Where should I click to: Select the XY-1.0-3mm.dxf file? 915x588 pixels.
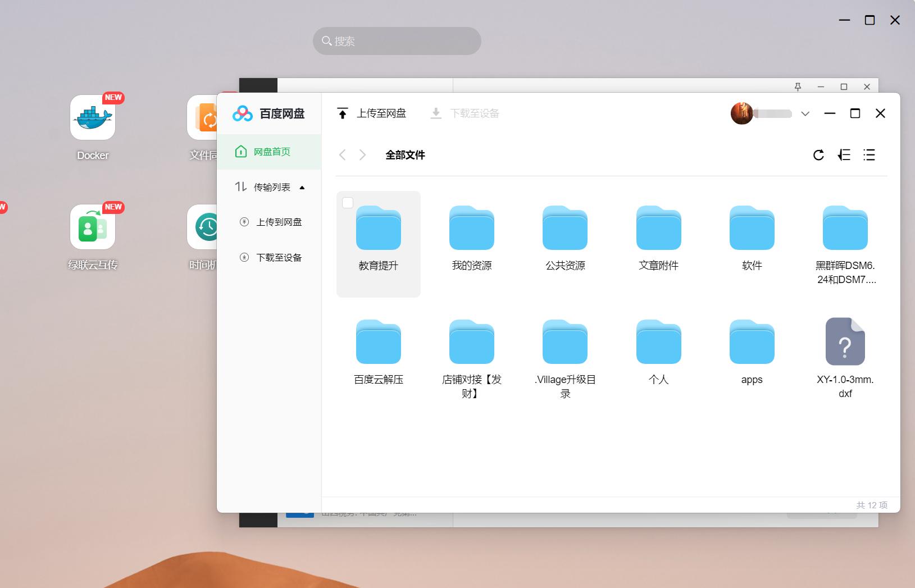(844, 354)
